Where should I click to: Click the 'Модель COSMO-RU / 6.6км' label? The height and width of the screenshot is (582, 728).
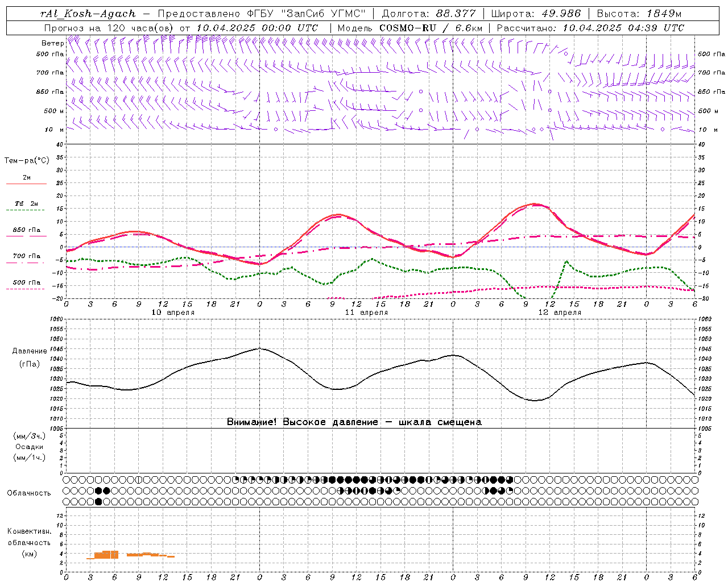click(x=409, y=28)
